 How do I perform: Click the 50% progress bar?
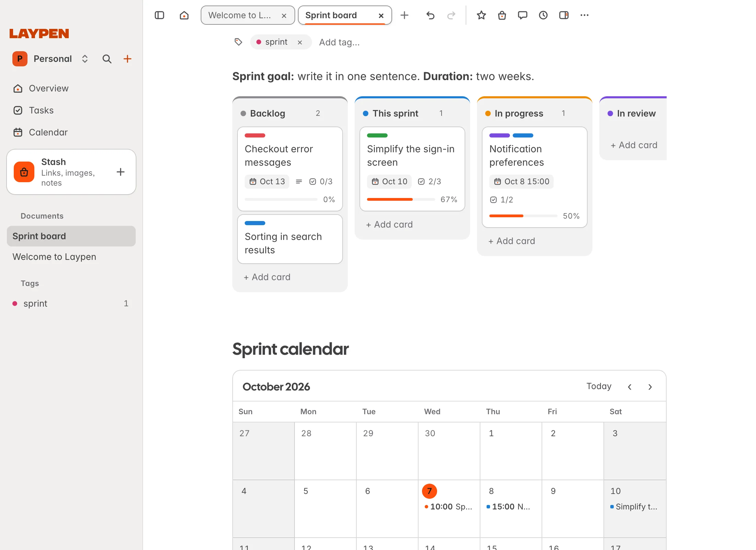click(523, 216)
